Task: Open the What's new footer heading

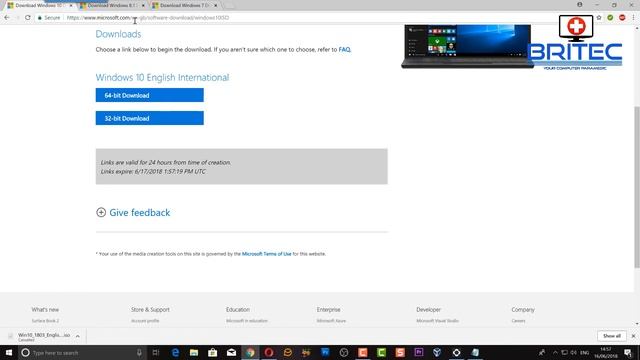Action: pyautogui.click(x=45, y=310)
